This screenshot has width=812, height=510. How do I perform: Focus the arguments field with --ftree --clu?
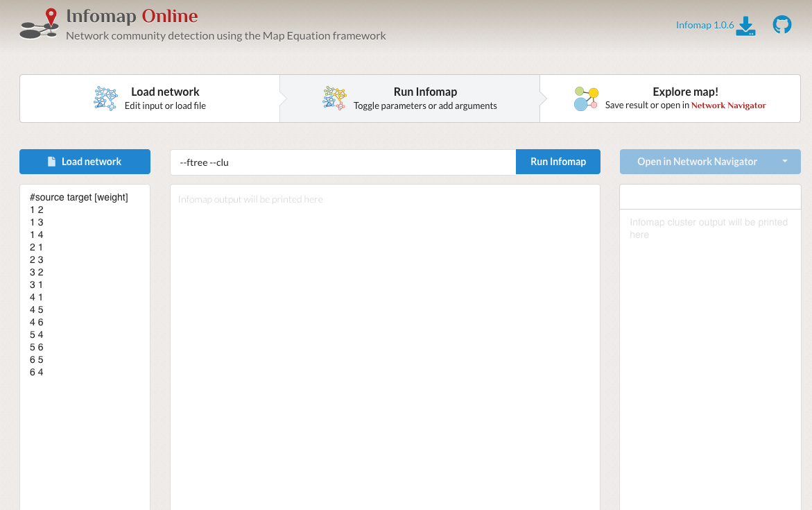(x=343, y=162)
